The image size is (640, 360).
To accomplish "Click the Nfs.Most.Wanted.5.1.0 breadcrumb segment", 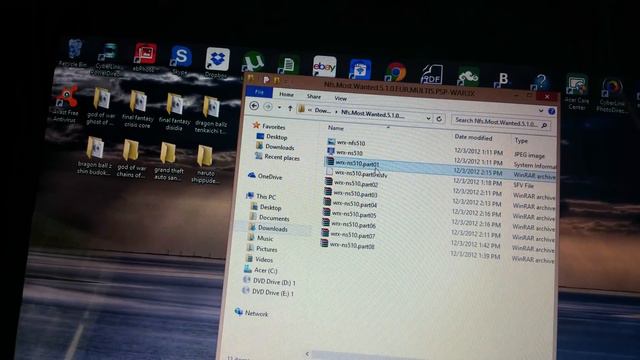I will pos(373,114).
